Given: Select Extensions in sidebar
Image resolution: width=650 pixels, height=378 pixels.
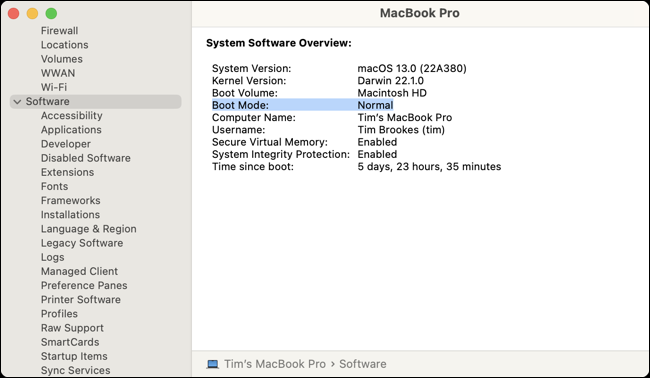Looking at the screenshot, I should pyautogui.click(x=67, y=172).
